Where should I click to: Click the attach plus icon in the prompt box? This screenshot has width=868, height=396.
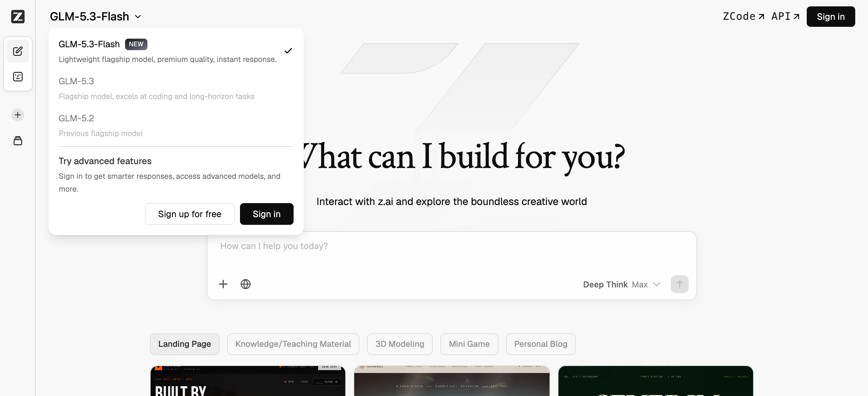click(x=223, y=284)
